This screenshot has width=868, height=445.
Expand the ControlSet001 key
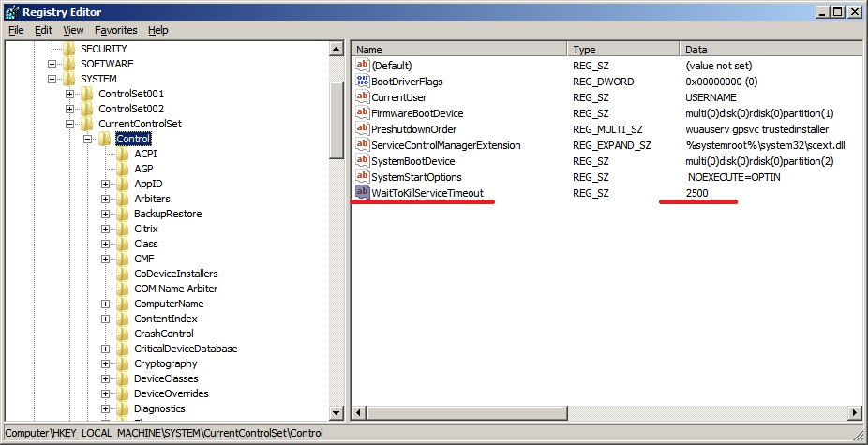tap(69, 94)
